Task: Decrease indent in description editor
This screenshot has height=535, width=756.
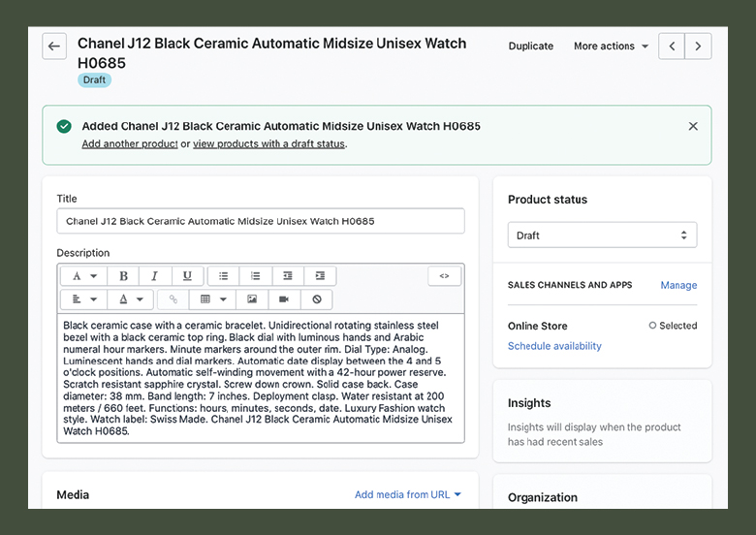Action: [288, 276]
